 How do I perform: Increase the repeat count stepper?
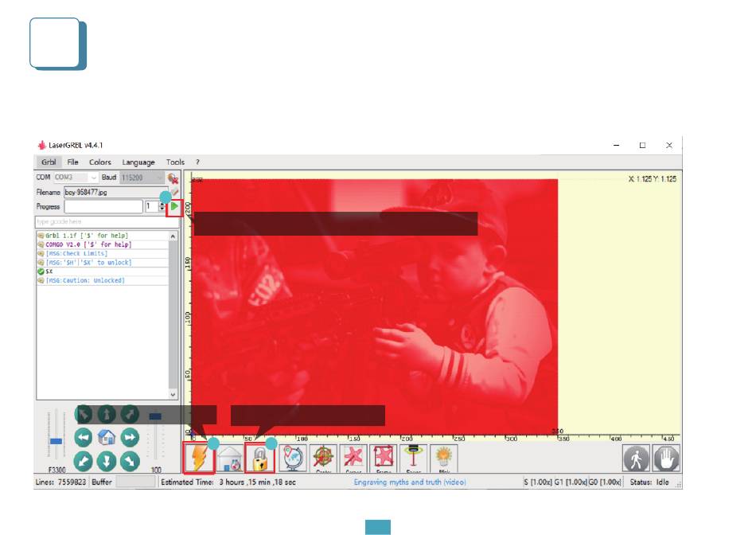coord(162,203)
